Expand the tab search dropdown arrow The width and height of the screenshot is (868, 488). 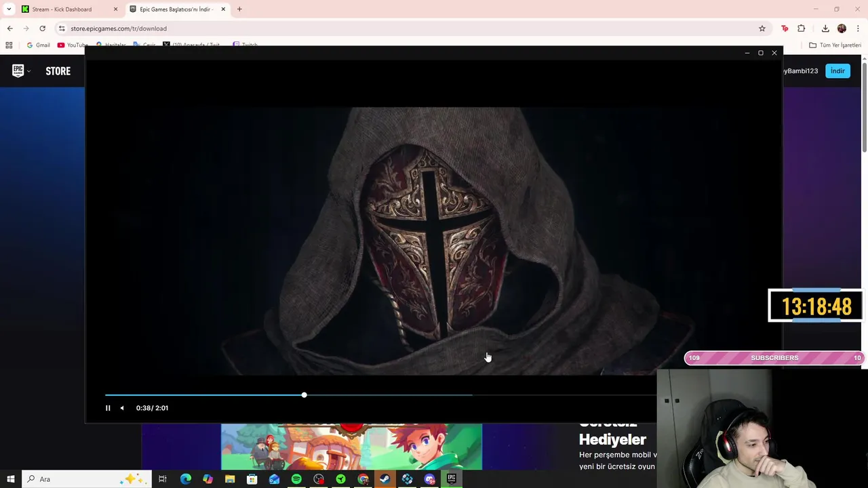click(x=9, y=9)
